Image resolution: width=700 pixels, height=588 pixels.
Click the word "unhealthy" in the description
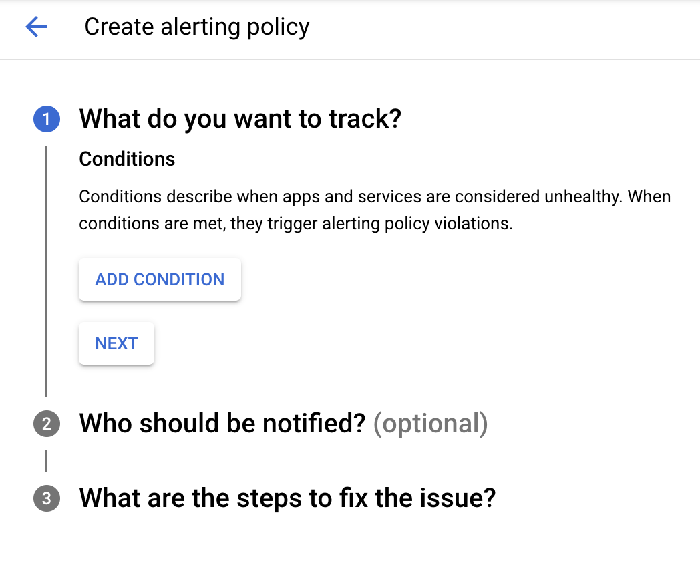(x=586, y=197)
